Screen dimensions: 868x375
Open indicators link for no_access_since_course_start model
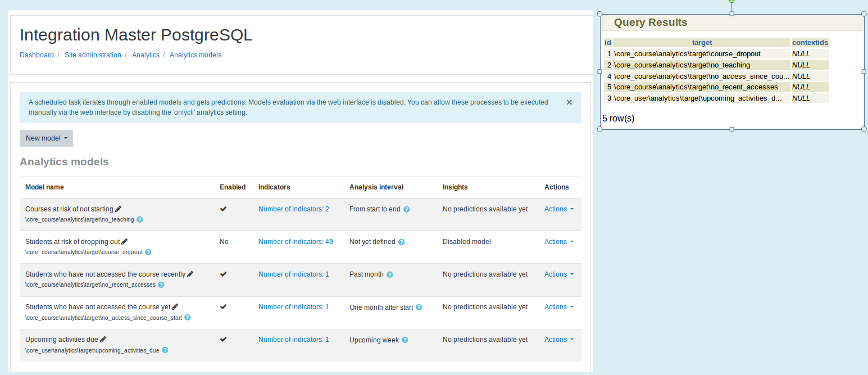294,307
